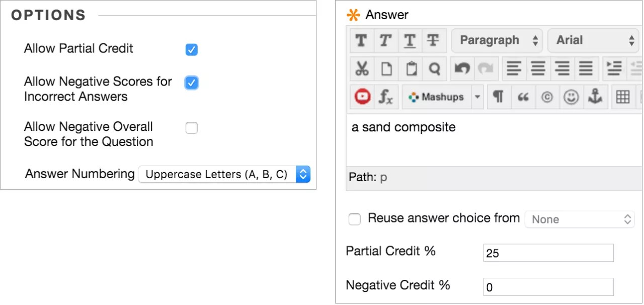
Task: Enable Allow Negative Overall Score checkbox
Action: click(x=192, y=128)
